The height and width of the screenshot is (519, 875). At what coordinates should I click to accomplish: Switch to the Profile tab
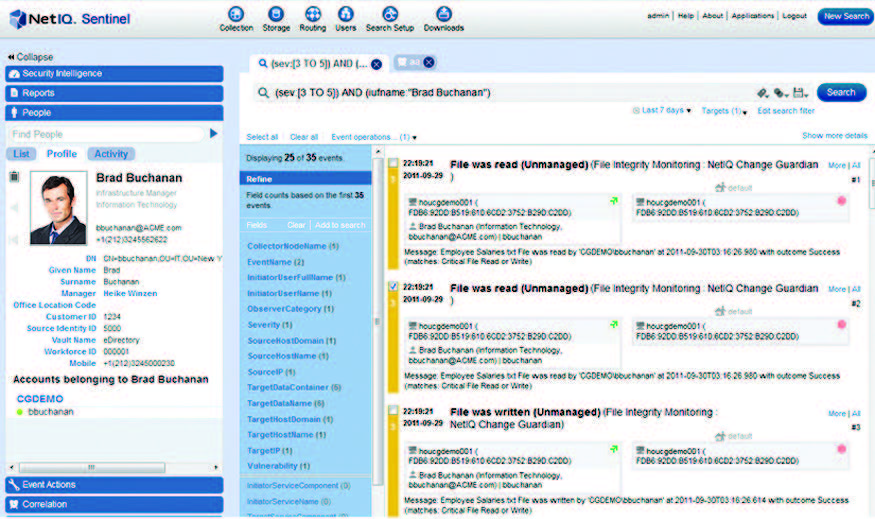tap(61, 154)
